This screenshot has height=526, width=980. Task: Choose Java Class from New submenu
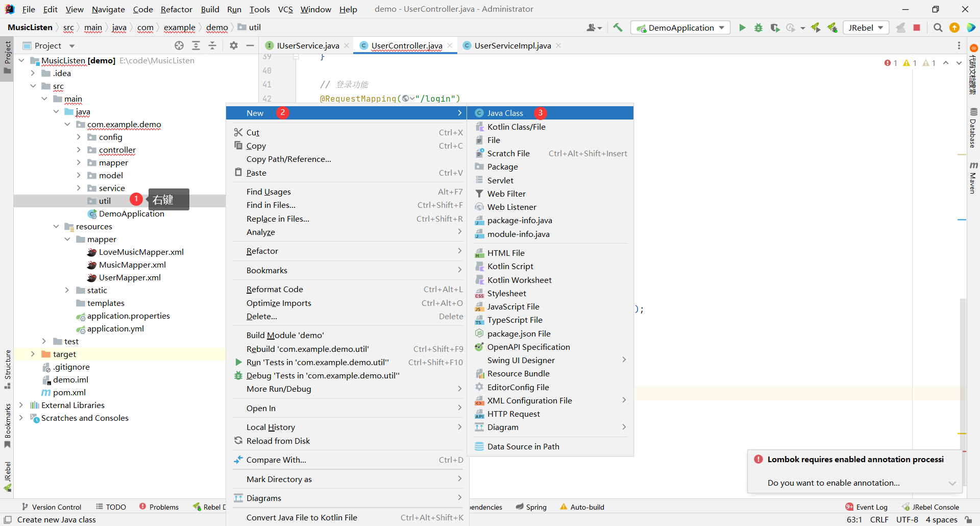coord(550,113)
